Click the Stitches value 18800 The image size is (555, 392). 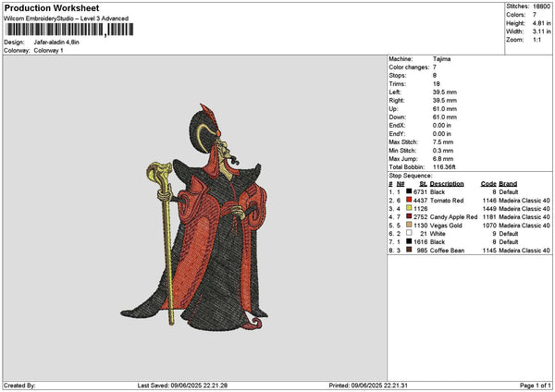(541, 6)
